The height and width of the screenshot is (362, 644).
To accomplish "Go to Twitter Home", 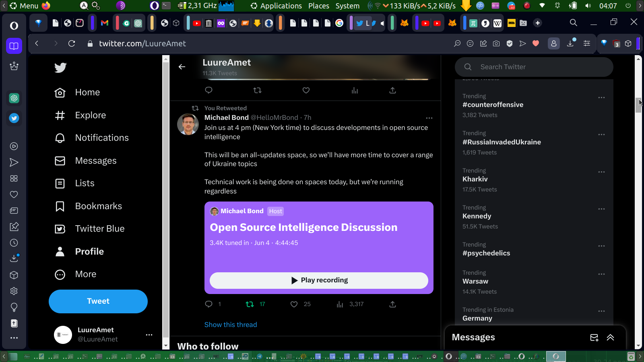I will (x=77, y=93).
